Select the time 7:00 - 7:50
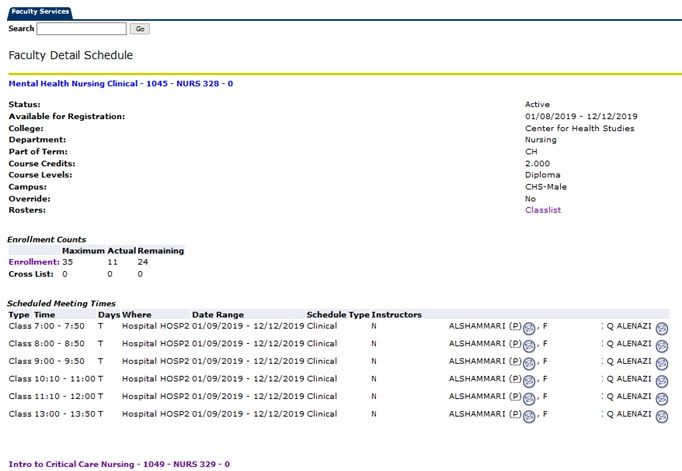The image size is (682, 471). coord(59,326)
